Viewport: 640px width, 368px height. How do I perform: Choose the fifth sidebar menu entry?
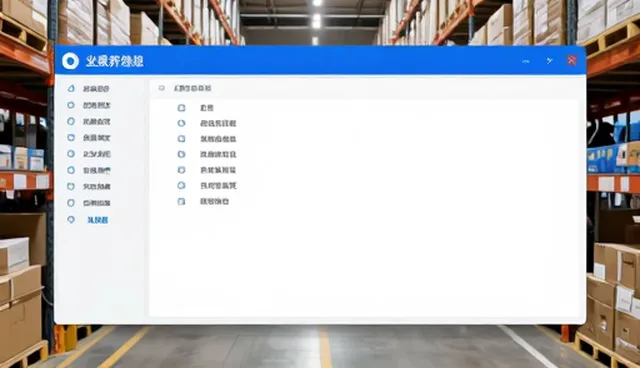click(89, 154)
